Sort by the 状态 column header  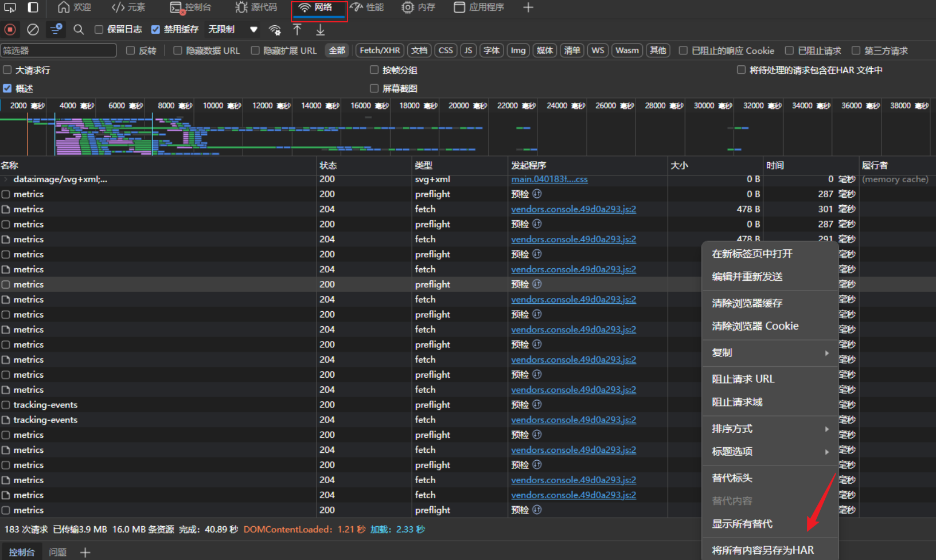pos(364,165)
